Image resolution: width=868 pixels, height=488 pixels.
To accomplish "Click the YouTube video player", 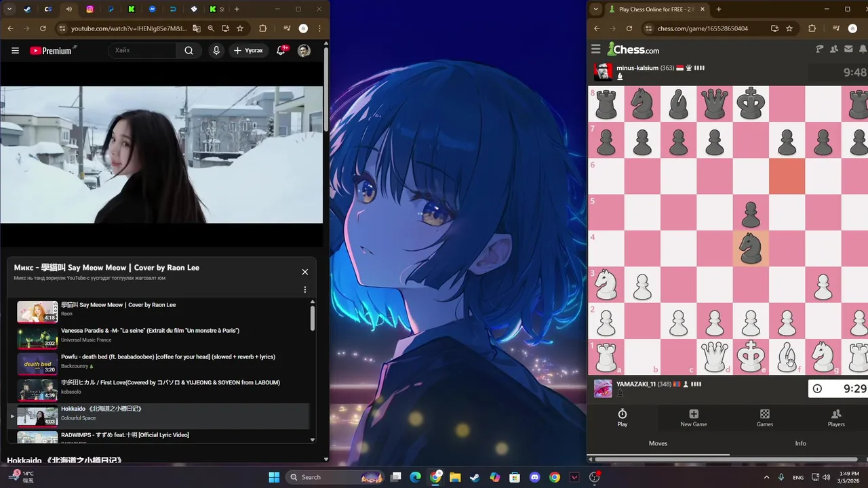I will click(x=161, y=155).
